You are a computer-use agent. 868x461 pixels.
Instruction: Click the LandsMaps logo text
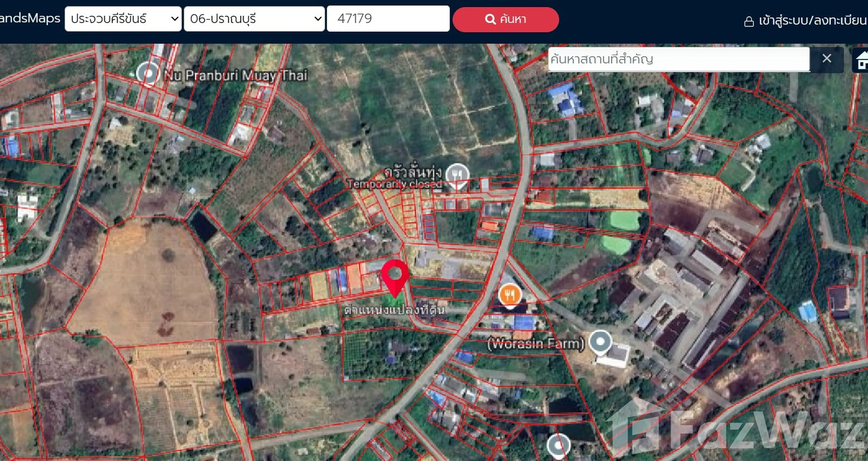pyautogui.click(x=30, y=18)
